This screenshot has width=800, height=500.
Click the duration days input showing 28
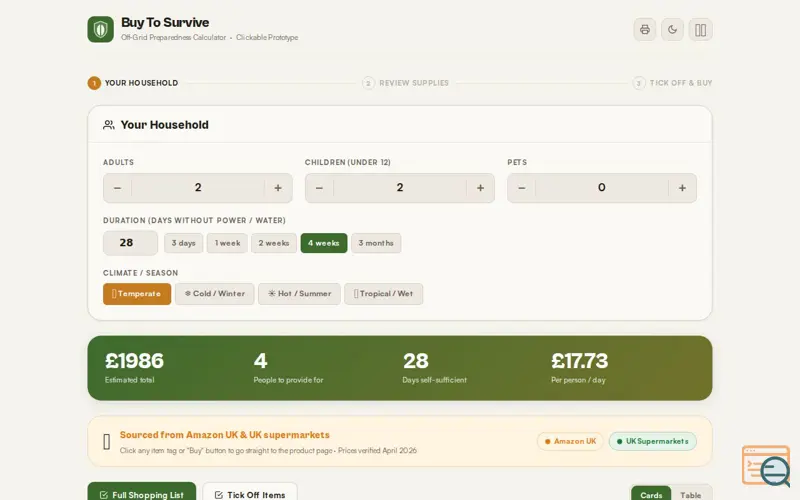tap(130, 243)
